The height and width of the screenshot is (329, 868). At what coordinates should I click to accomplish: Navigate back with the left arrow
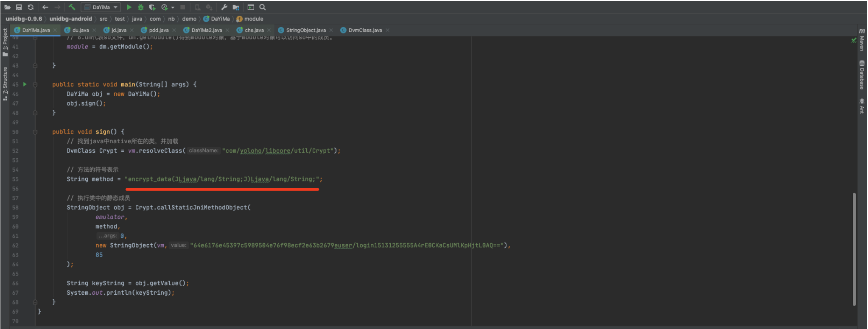pyautogui.click(x=45, y=7)
